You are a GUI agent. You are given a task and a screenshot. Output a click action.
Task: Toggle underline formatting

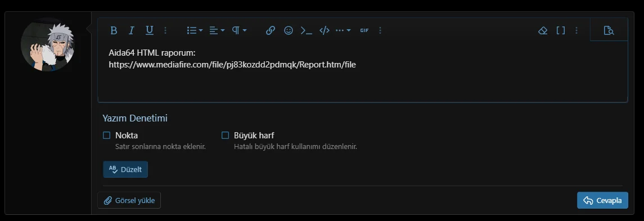(149, 30)
